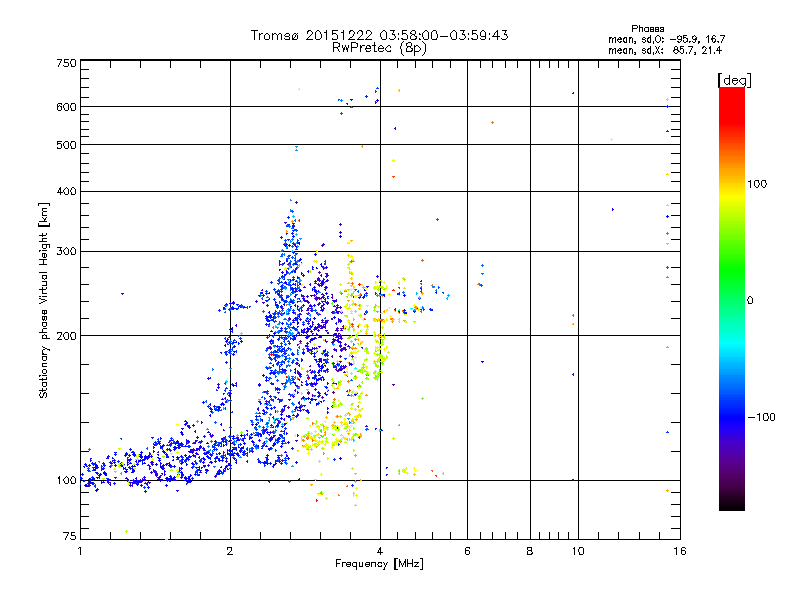800x600 pixels.
Task: Click the y-axis "200" tick label
Action: (x=67, y=336)
